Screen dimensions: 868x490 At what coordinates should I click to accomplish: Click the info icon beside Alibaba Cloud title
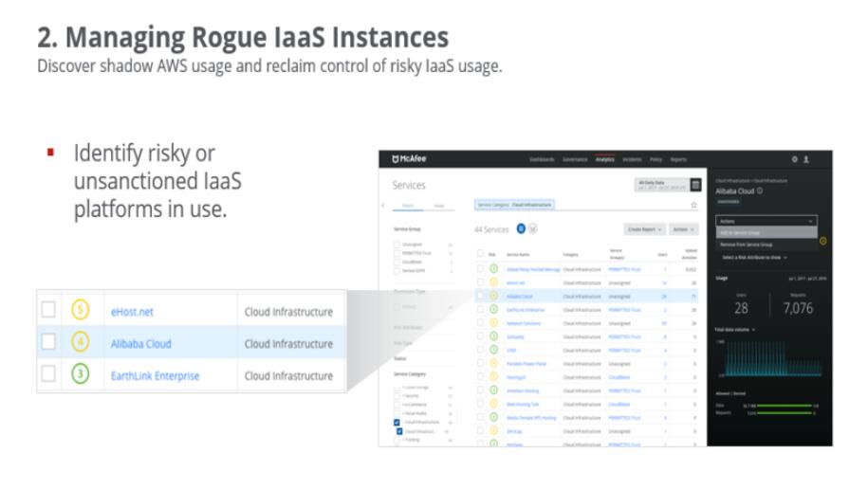[x=760, y=191]
